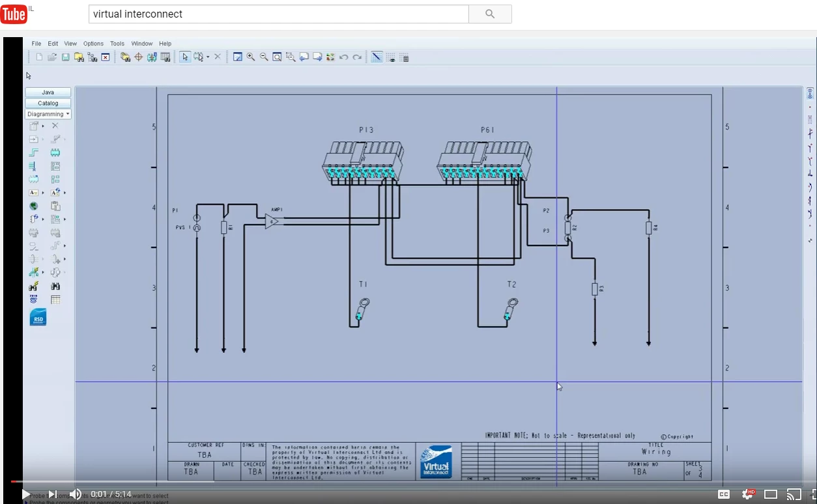Select the arrow pointer selection tool
Viewport: 817px width, 504px height.
click(185, 57)
